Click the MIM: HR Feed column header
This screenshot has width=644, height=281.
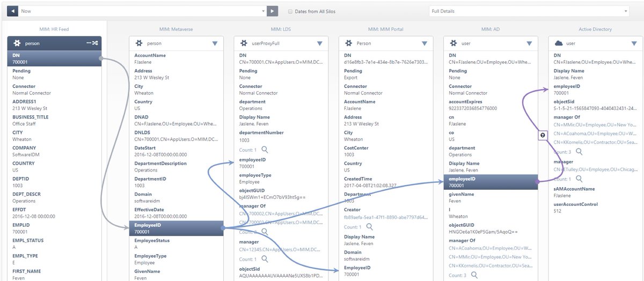pos(54,29)
